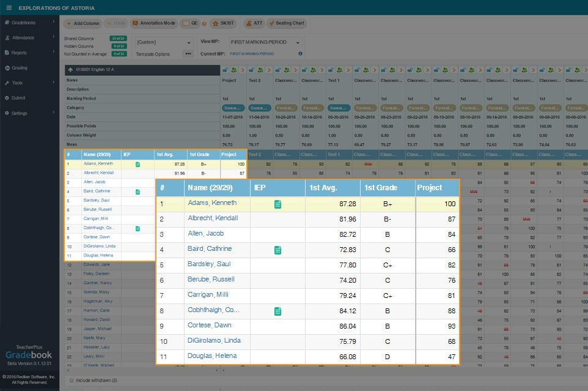Image resolution: width=588 pixels, height=391 pixels.
Task: Toggle lock on Classwork column dated 09-26-2016
Action: 358,70
